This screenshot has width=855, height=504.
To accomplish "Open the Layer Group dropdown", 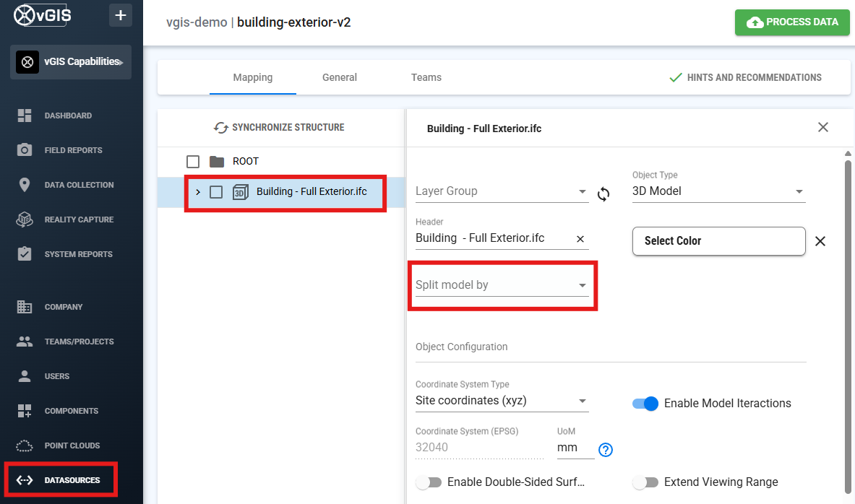I will click(x=502, y=191).
